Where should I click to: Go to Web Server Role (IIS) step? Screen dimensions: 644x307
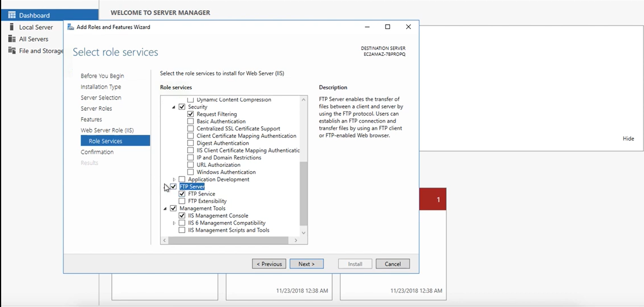[x=107, y=130]
